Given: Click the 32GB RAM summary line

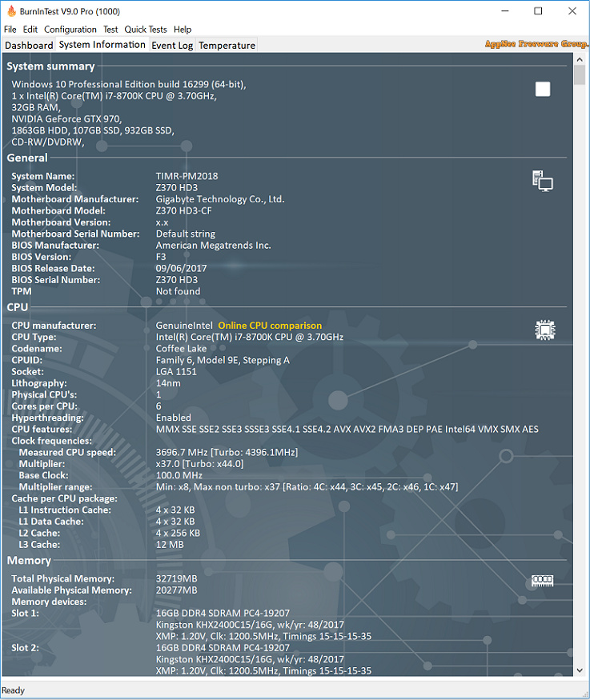Looking at the screenshot, I should tap(36, 107).
